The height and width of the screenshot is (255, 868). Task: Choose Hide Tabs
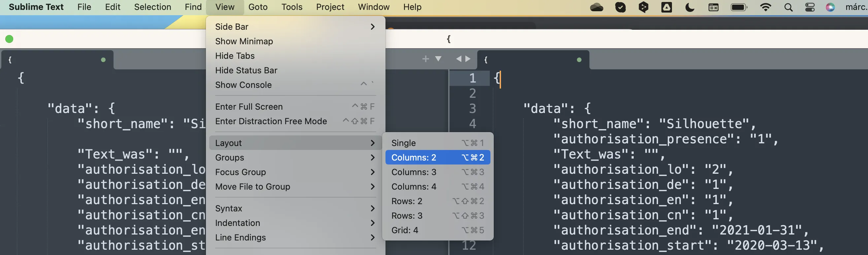[295, 55]
